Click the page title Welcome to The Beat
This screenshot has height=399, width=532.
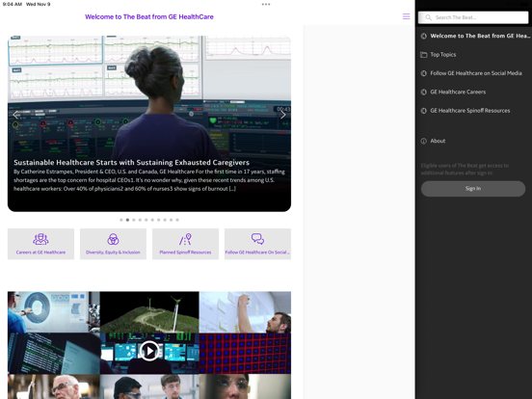pos(149,17)
